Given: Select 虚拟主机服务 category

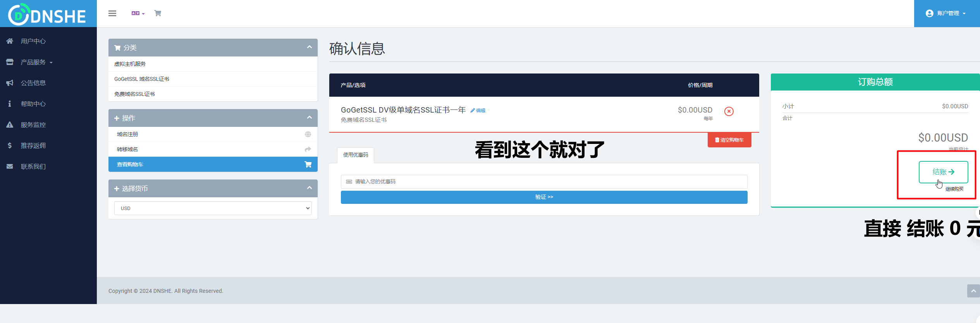Looking at the screenshot, I should click(213, 64).
